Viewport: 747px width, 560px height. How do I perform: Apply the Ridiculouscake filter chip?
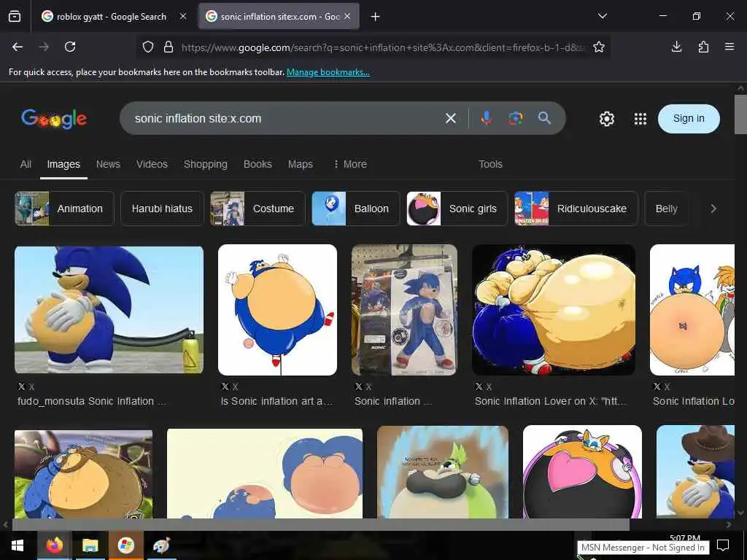click(576, 209)
